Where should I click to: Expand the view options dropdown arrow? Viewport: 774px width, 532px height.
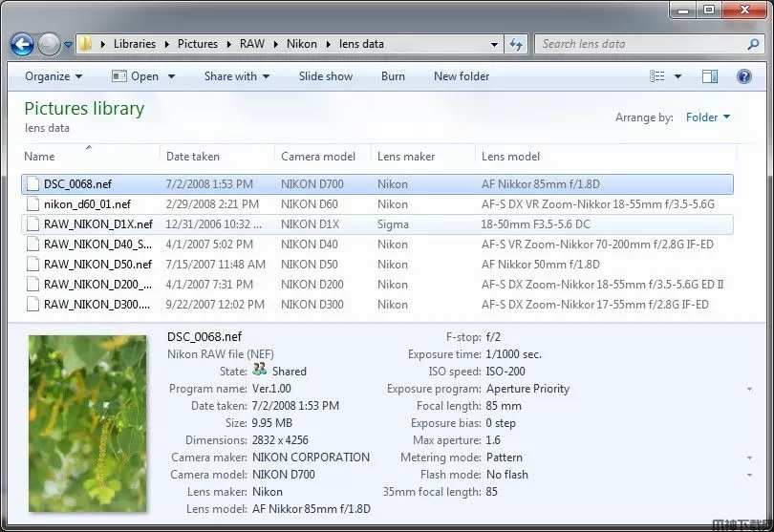[678, 76]
